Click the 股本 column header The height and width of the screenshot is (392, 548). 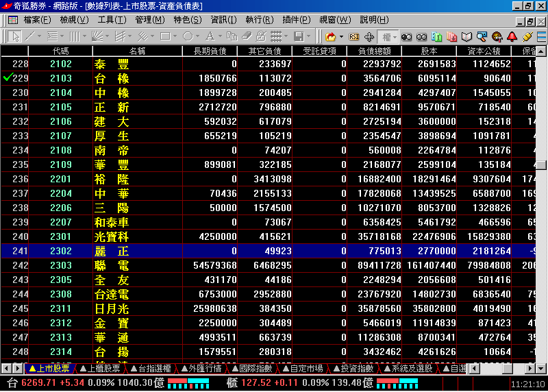pyautogui.click(x=429, y=51)
